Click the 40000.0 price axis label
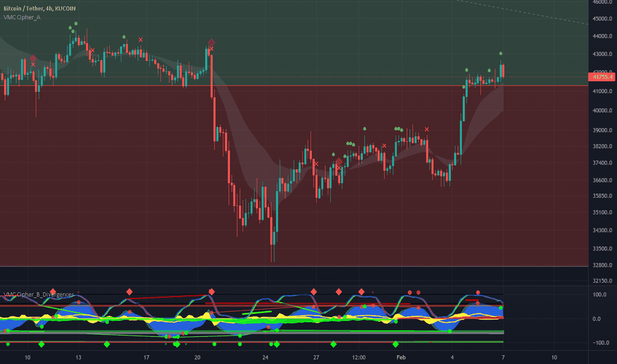This screenshot has height=364, width=617. click(x=602, y=111)
